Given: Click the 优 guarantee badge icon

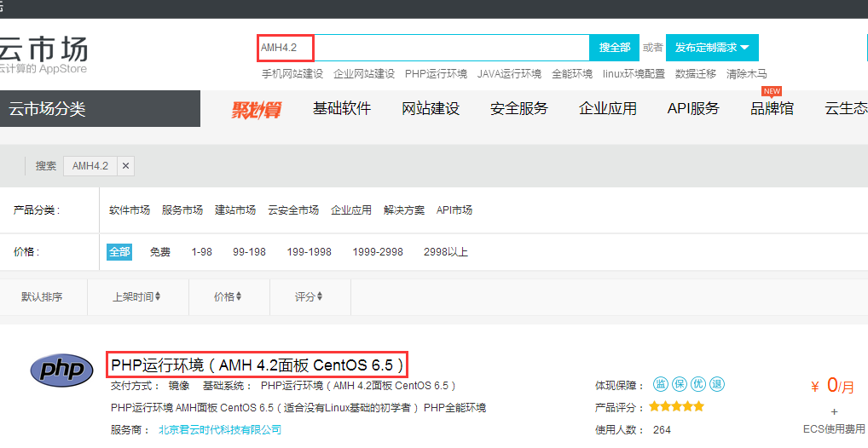Looking at the screenshot, I should click(x=698, y=384).
